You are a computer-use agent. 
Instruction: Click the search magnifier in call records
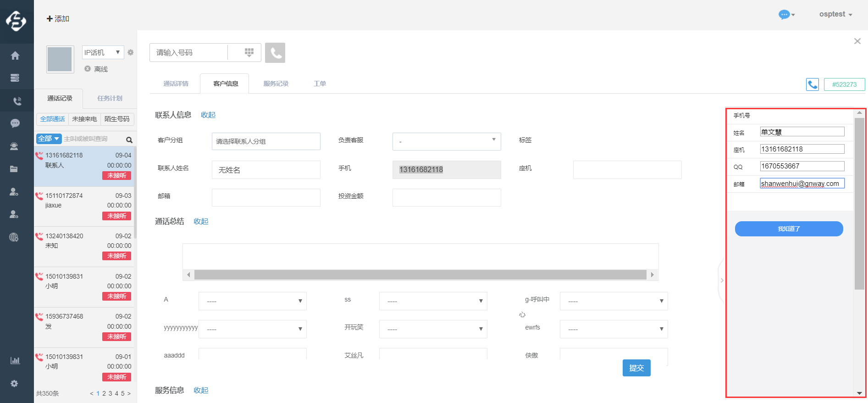click(129, 140)
